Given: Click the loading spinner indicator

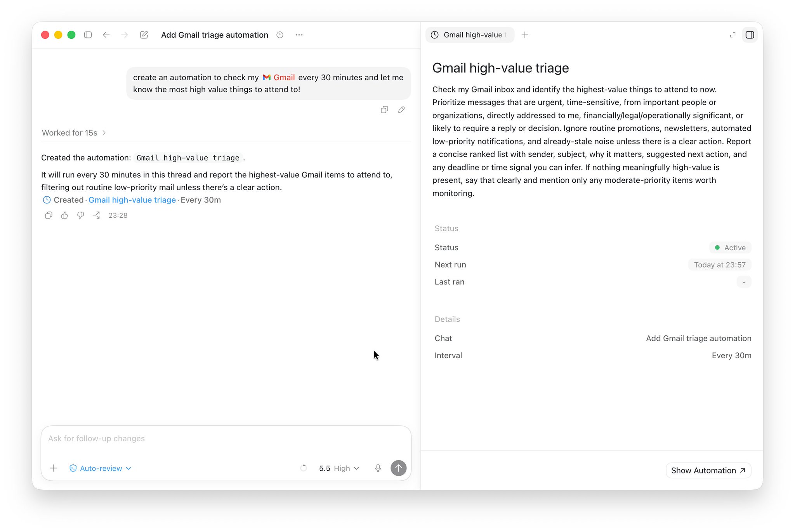Looking at the screenshot, I should [x=304, y=468].
